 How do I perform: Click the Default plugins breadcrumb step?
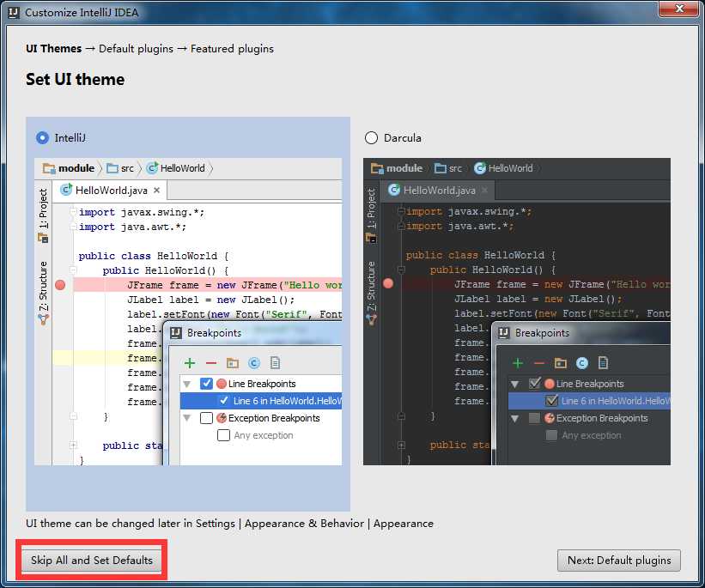point(136,49)
